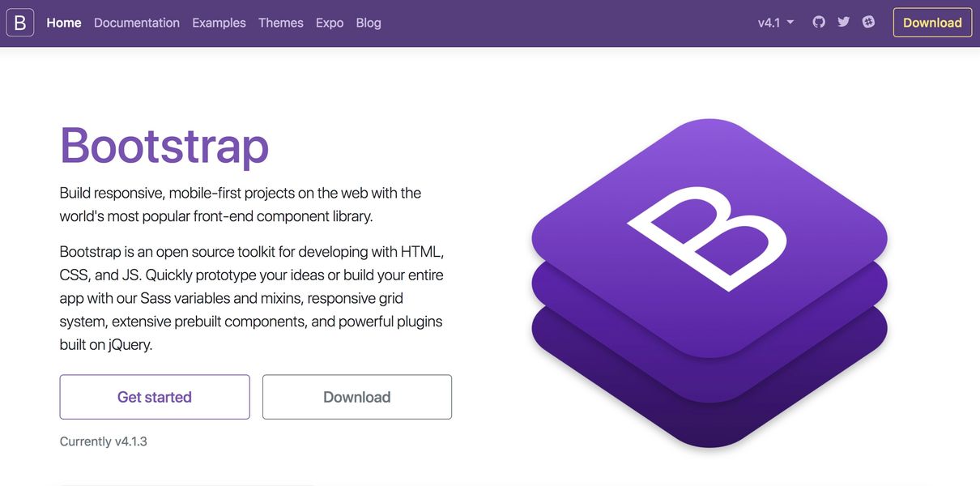980x486 pixels.
Task: Click the large Bootstrap heading
Action: (164, 146)
